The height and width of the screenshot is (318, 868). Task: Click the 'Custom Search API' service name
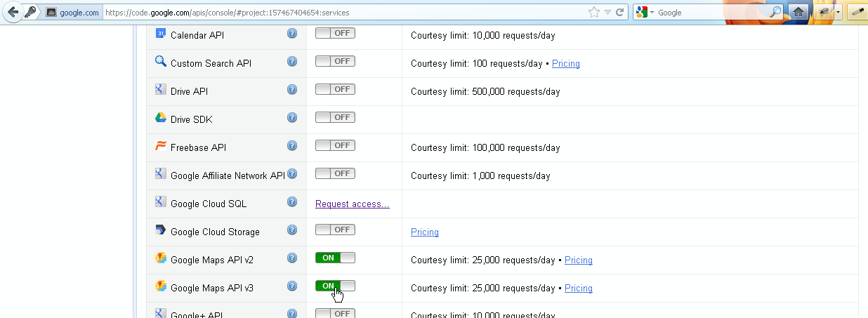pos(211,63)
